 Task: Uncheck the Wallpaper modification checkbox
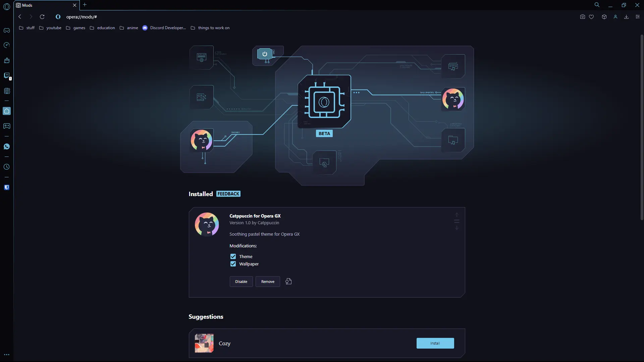point(233,264)
